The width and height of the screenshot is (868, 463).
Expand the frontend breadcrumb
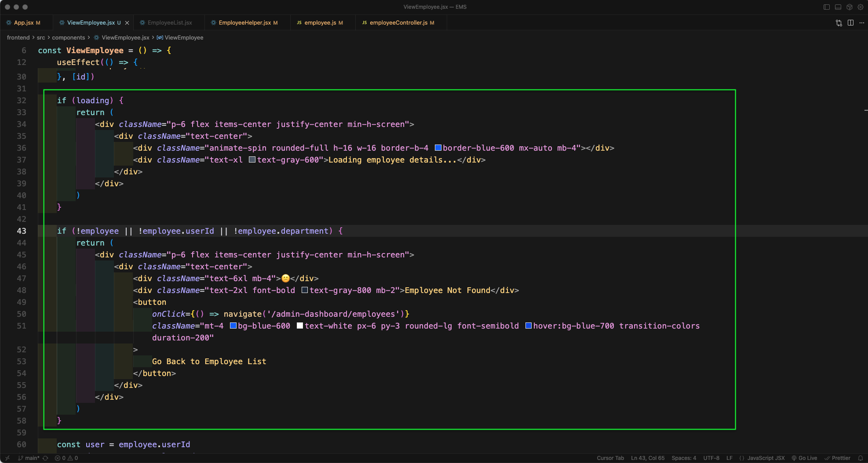[x=18, y=38]
